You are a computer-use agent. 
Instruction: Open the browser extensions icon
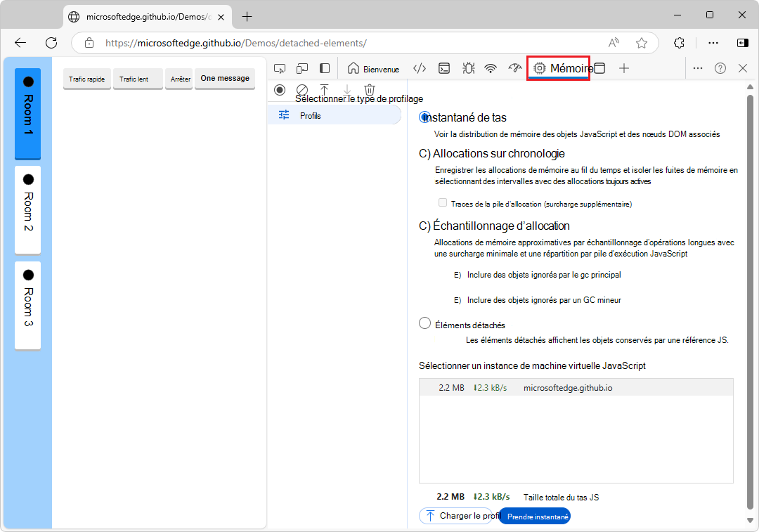coord(679,43)
